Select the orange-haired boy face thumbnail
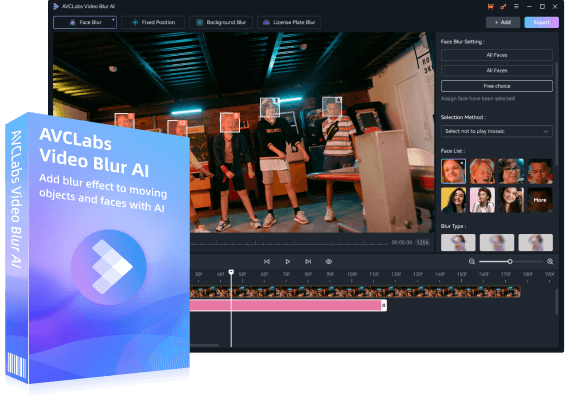 pyautogui.click(x=482, y=171)
